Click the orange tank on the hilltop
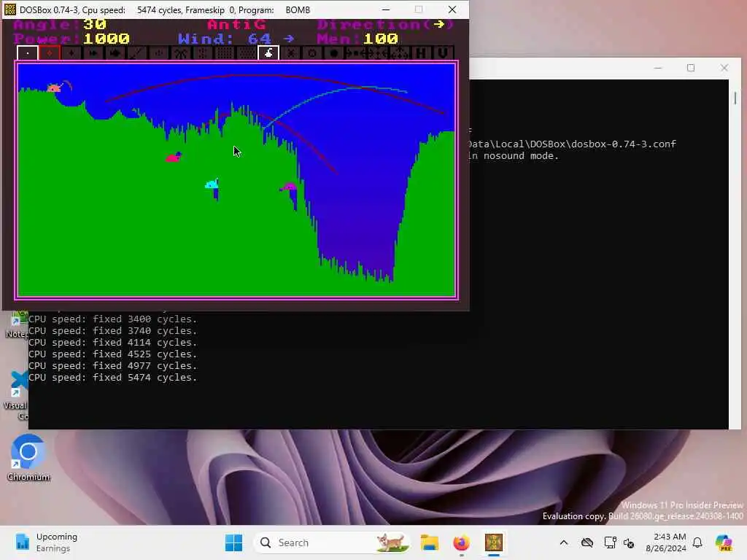747x560 pixels. click(54, 87)
